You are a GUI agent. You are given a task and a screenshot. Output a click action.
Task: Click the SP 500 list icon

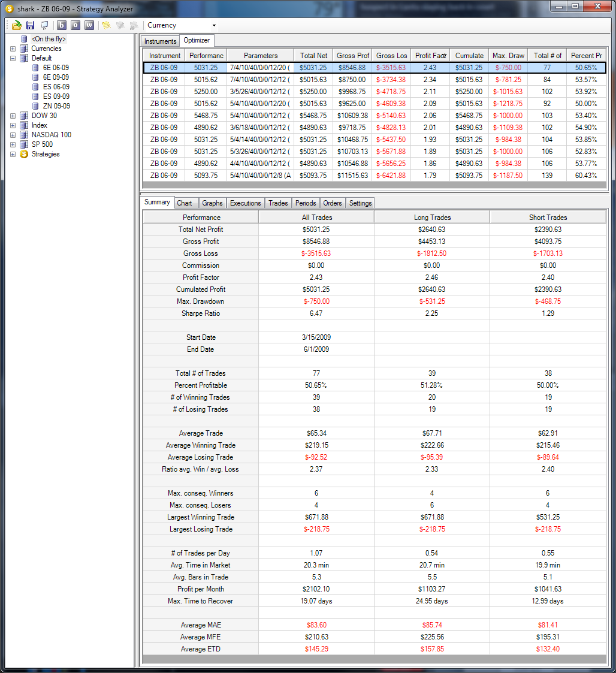[x=24, y=144]
